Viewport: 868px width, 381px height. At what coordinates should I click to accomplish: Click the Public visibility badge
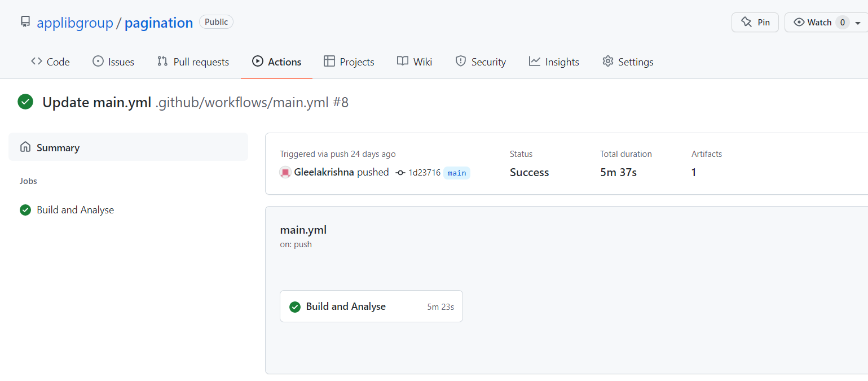pos(216,22)
